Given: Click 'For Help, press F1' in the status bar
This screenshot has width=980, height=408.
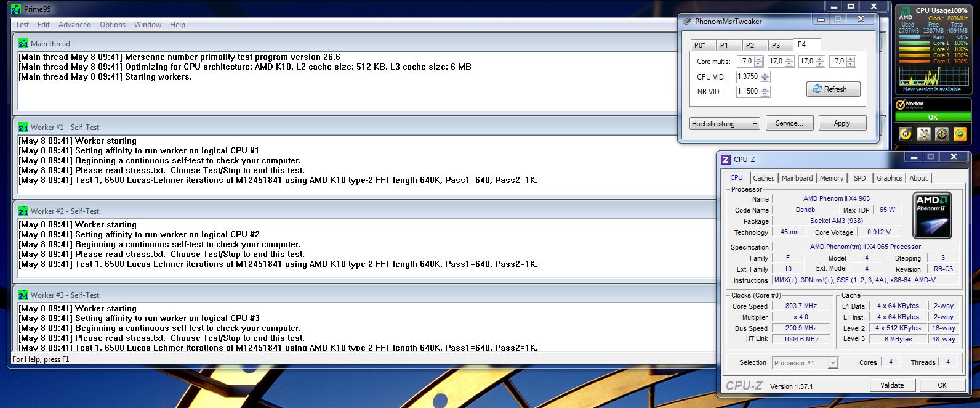Looking at the screenshot, I should [41, 359].
